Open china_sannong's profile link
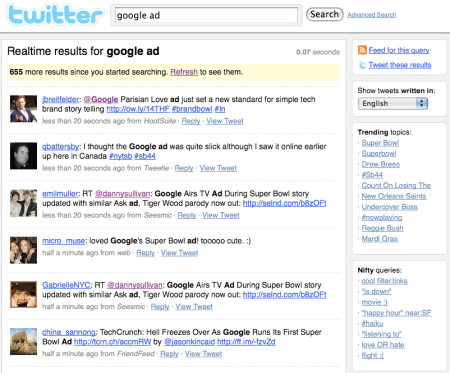This screenshot has width=450, height=373. coord(69,332)
